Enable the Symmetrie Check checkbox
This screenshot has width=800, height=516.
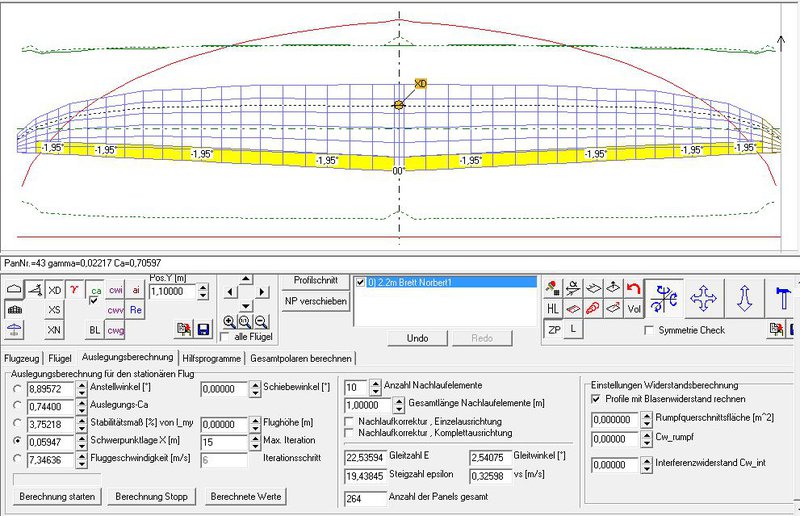point(651,330)
